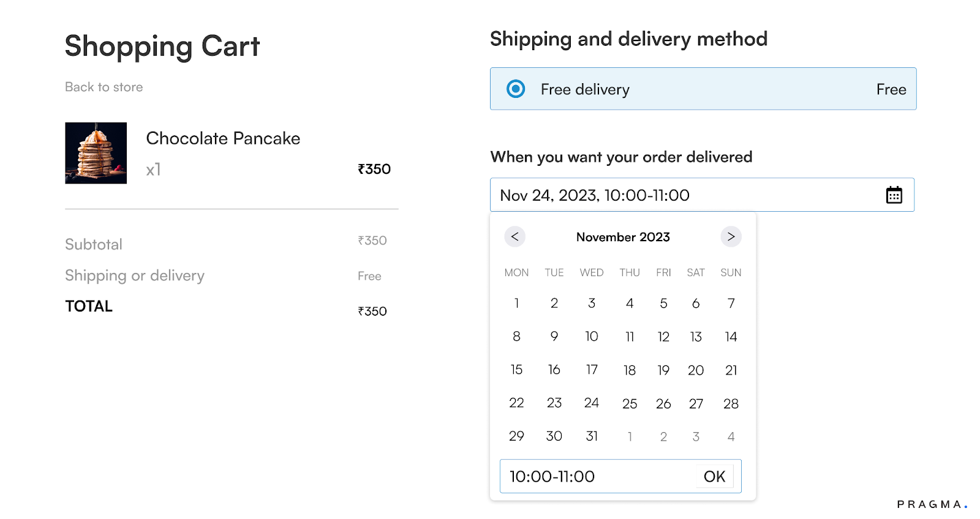
Task: Select day 31 in the calendar
Action: 591,436
